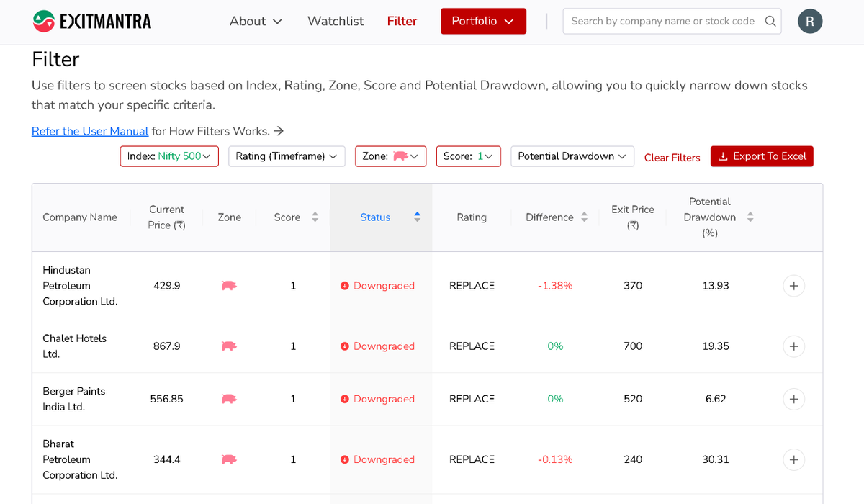Click Hindustan Petroleum Corporation Ltd. name
This screenshot has height=504, width=864.
tap(80, 286)
